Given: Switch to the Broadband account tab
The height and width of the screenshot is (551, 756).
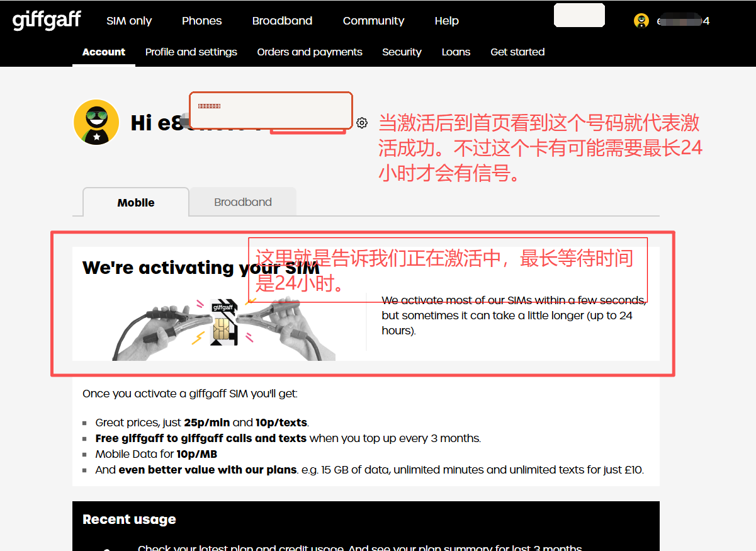Looking at the screenshot, I should pos(243,202).
